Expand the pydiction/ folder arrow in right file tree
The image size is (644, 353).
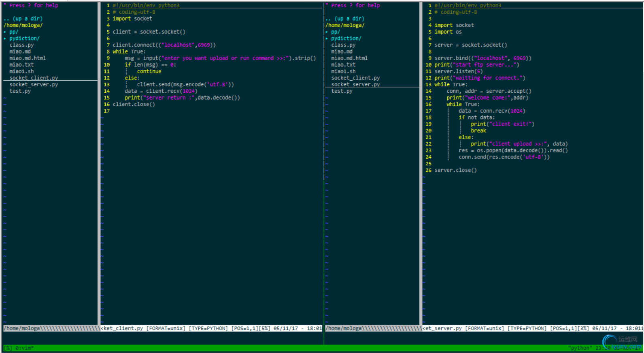(x=327, y=39)
